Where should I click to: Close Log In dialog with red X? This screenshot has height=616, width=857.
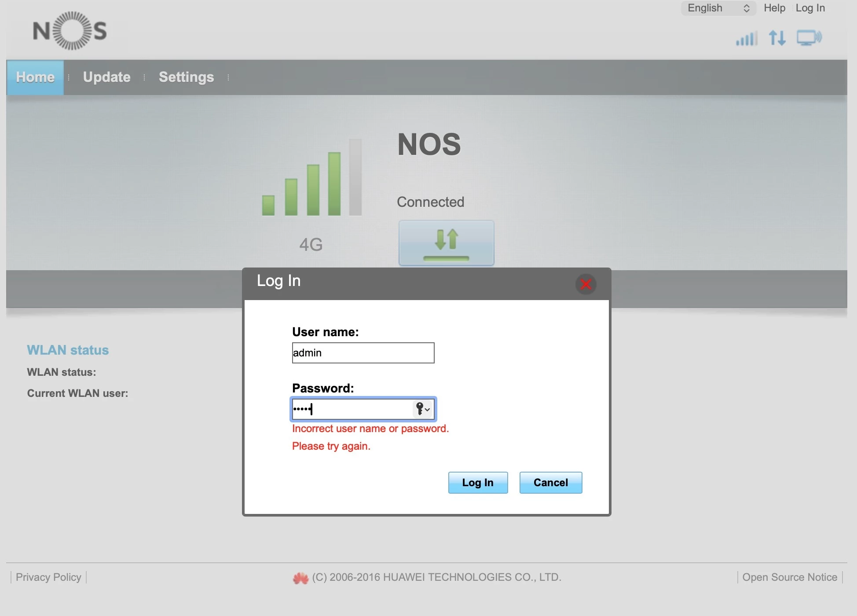click(586, 284)
